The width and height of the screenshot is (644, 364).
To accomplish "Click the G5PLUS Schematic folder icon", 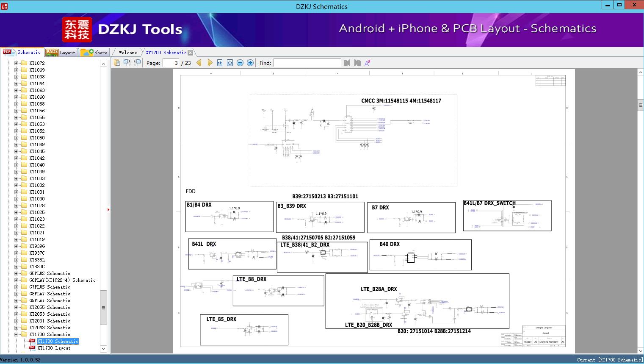I will click(x=24, y=273).
